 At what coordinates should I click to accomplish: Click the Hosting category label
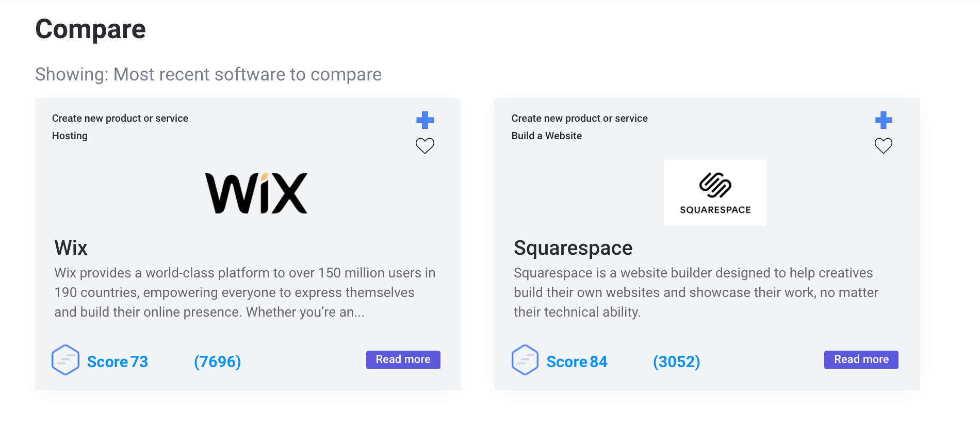70,136
